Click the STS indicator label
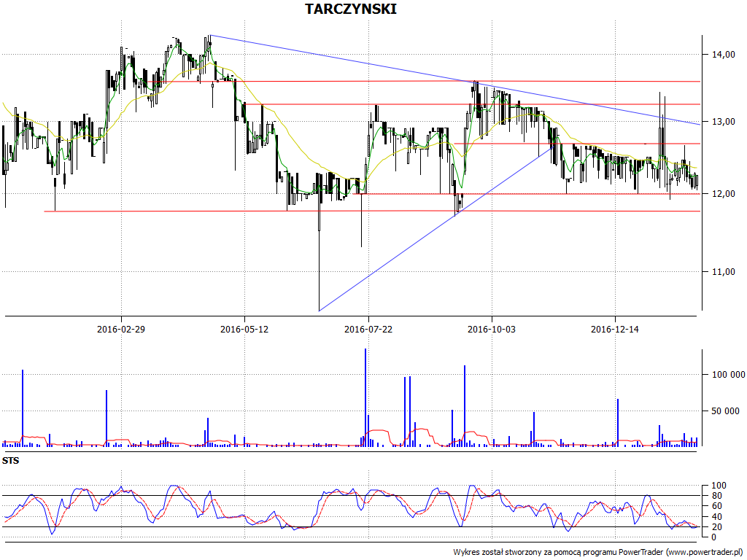This screenshot has height=560, width=747. [10, 461]
